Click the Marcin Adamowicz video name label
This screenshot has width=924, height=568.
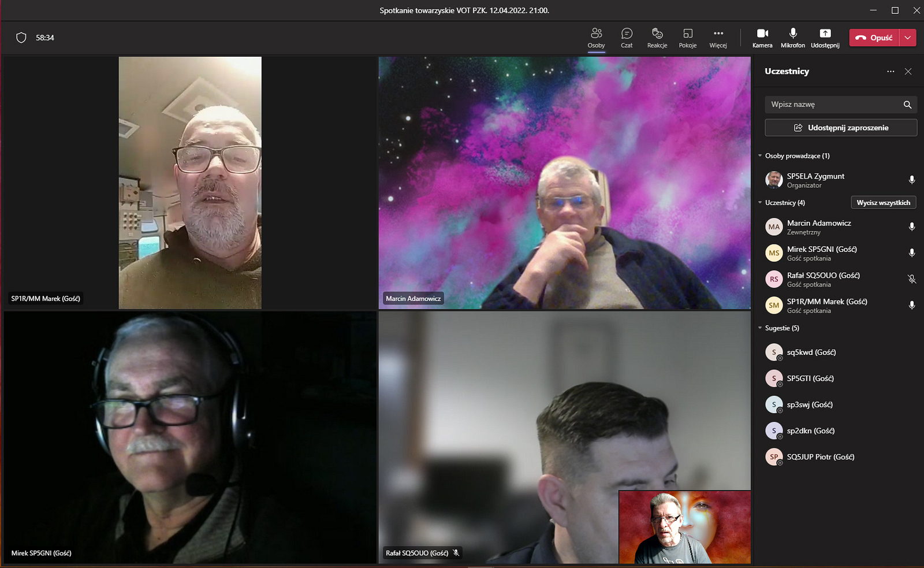(x=413, y=299)
